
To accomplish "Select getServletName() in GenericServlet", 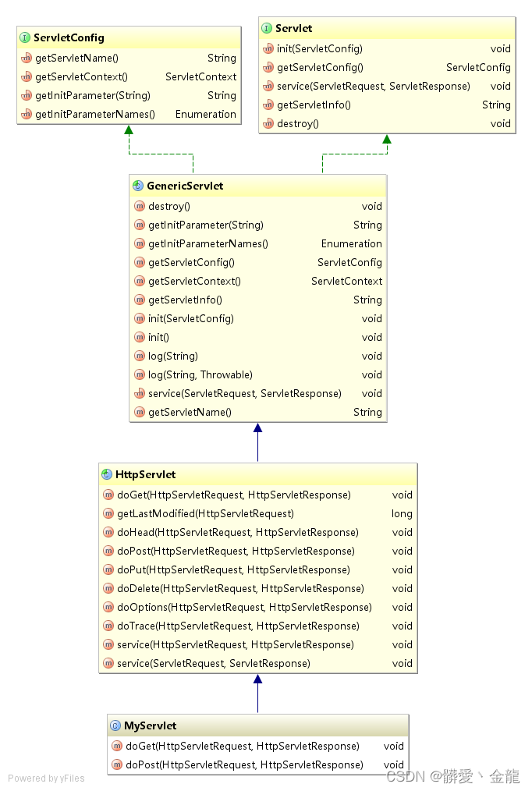I will (190, 412).
